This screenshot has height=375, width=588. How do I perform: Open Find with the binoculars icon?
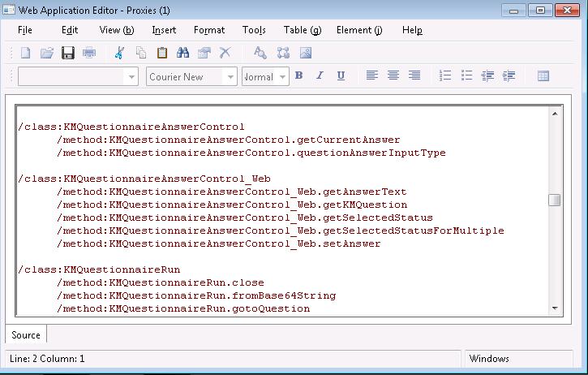182,53
